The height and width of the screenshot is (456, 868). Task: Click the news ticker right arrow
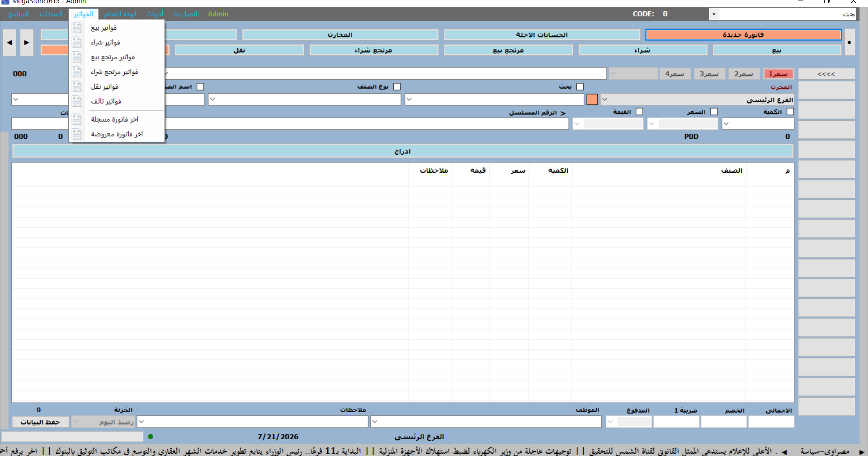[x=862, y=451]
